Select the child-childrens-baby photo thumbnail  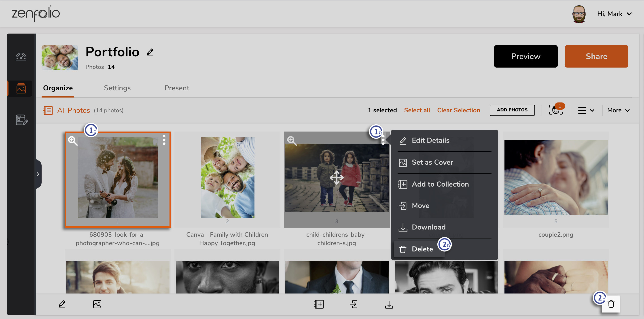click(x=336, y=179)
